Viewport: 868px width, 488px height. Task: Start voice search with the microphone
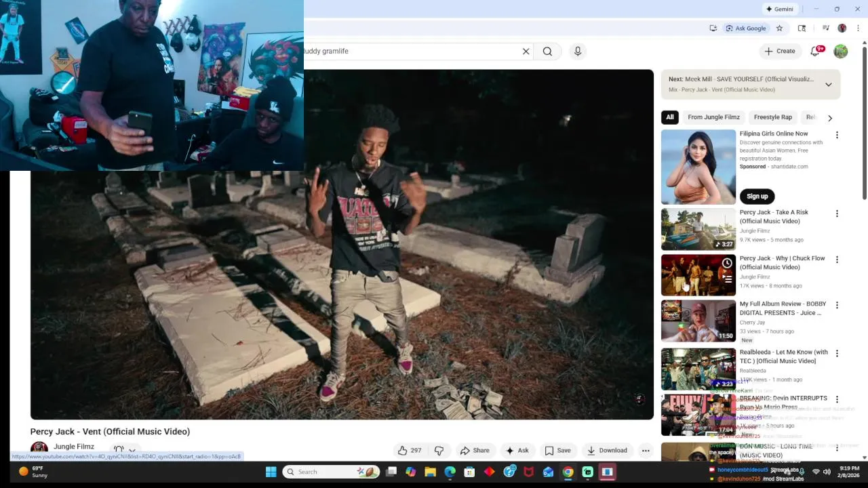pos(578,51)
